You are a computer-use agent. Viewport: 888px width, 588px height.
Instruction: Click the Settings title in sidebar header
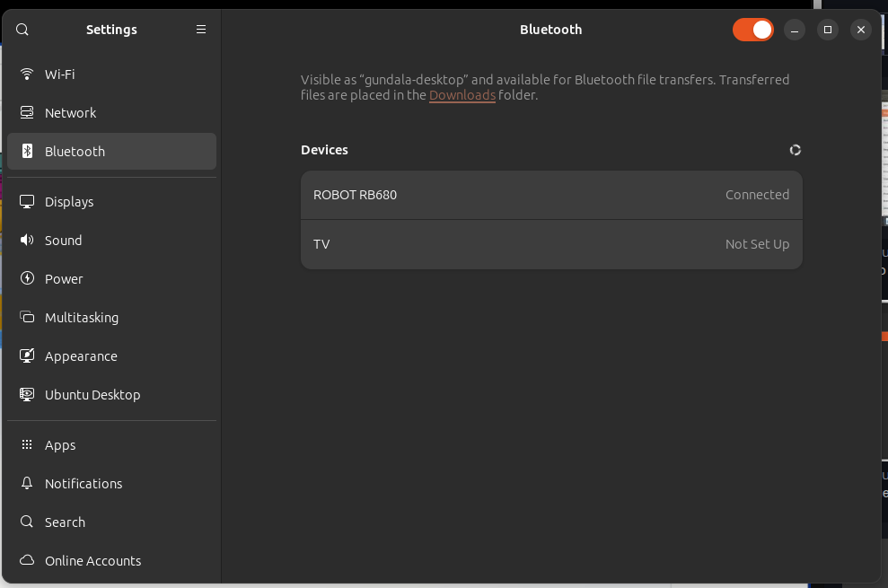(x=111, y=30)
